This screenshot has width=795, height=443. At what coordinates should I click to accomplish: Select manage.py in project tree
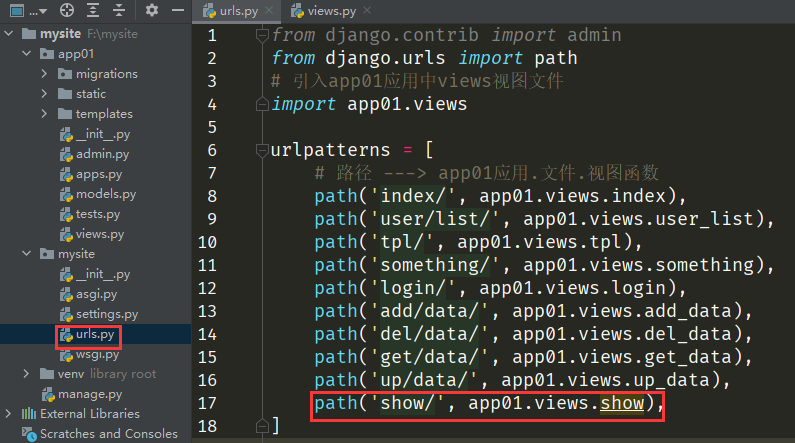(x=90, y=394)
